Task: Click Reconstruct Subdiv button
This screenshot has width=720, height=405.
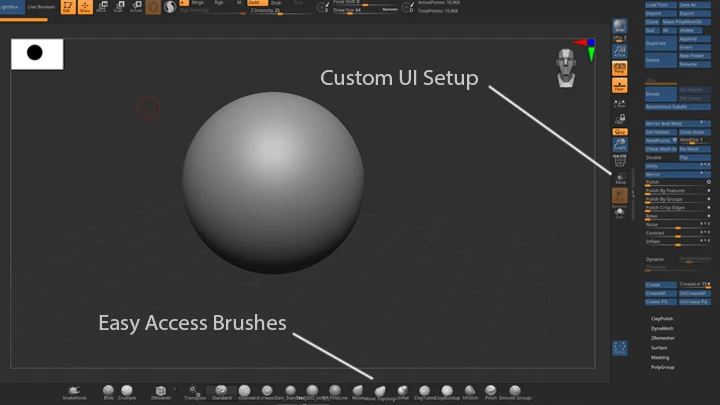Action: (677, 107)
